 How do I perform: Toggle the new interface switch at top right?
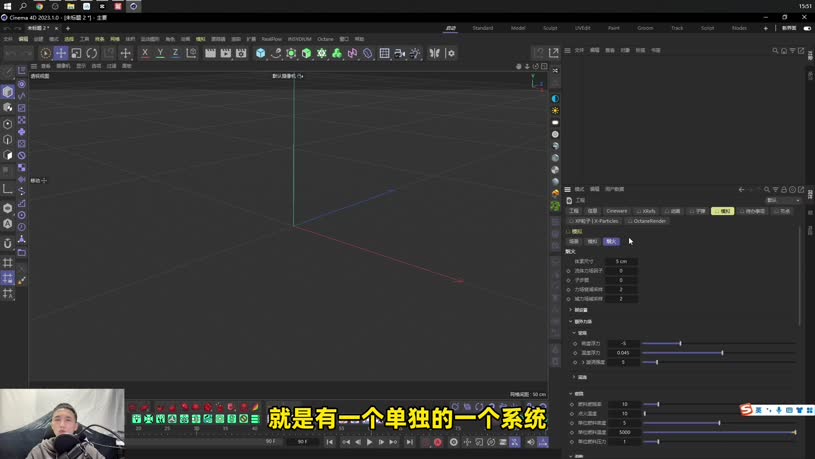tap(807, 28)
